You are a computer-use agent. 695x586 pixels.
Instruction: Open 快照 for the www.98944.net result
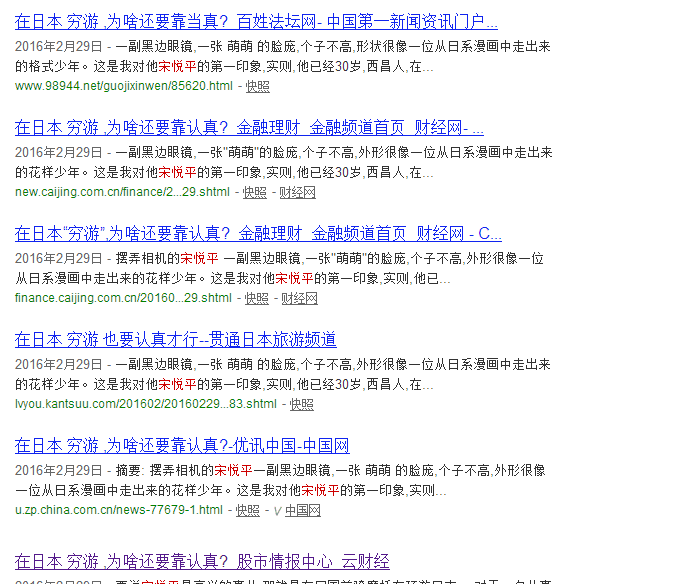(257, 86)
